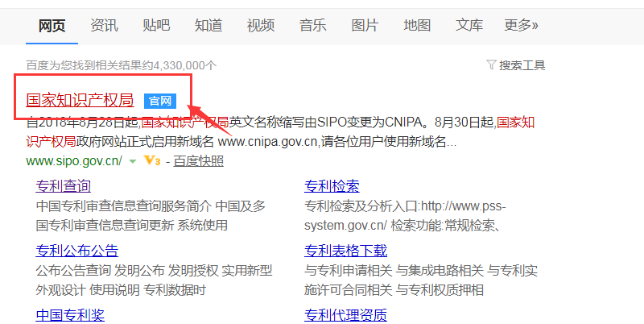Click description text 中国专利审查信息查询服务简介
Screen dimensions: 644x324
tap(124, 206)
